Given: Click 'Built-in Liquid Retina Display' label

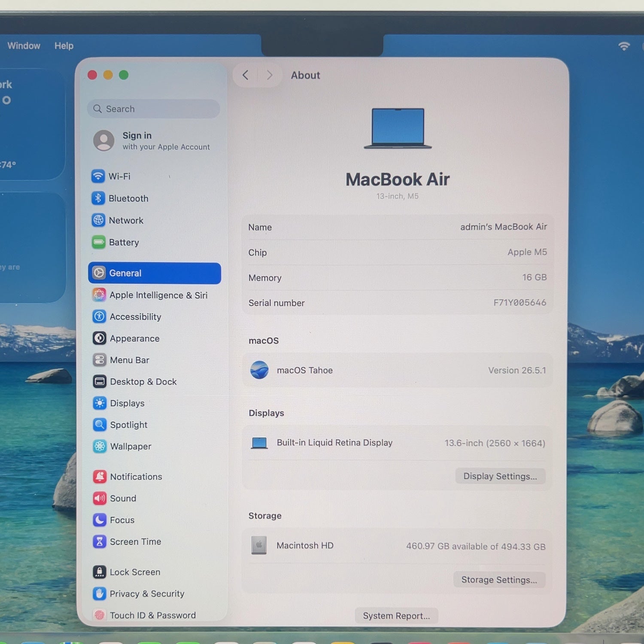Looking at the screenshot, I should 335,443.
